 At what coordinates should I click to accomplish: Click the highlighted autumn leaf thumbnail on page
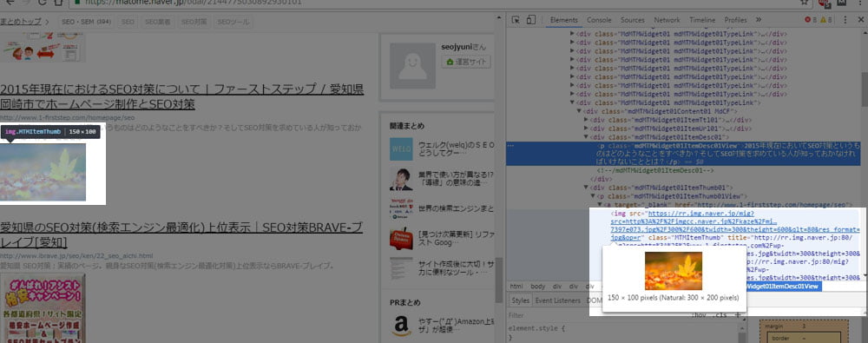coord(43,172)
